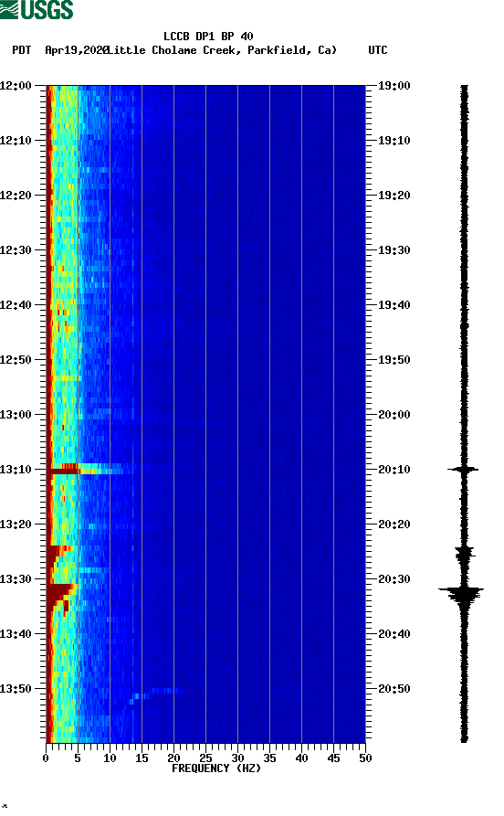
Task: Click the 12:30 PDT time label
Action: pyautogui.click(x=16, y=249)
